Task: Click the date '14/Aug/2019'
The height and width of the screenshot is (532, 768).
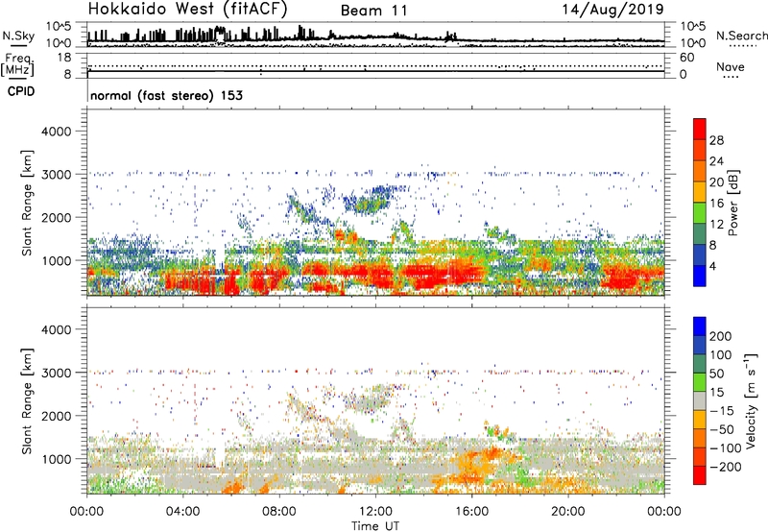Action: [x=612, y=10]
